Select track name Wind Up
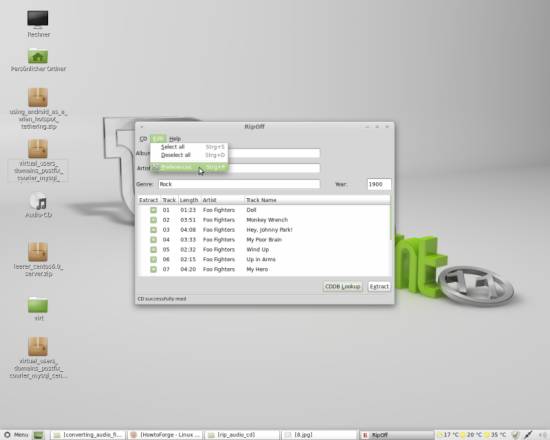The height and width of the screenshot is (440, 550). pyautogui.click(x=257, y=249)
